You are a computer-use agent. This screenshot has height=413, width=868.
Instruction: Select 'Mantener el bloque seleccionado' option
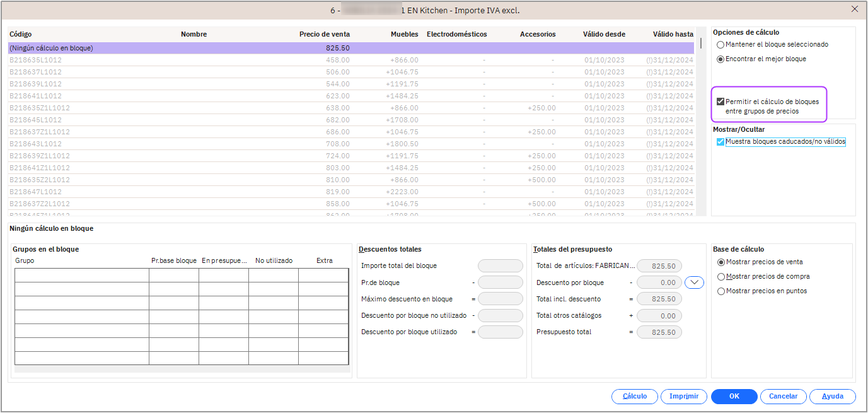[x=720, y=45]
